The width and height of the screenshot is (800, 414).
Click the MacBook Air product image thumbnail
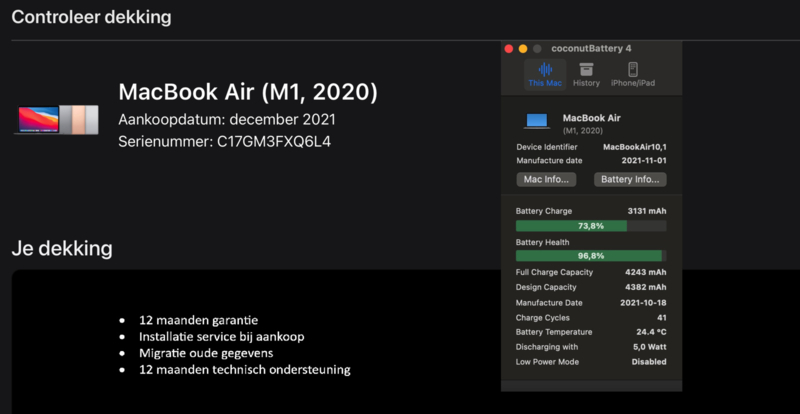tap(56, 119)
